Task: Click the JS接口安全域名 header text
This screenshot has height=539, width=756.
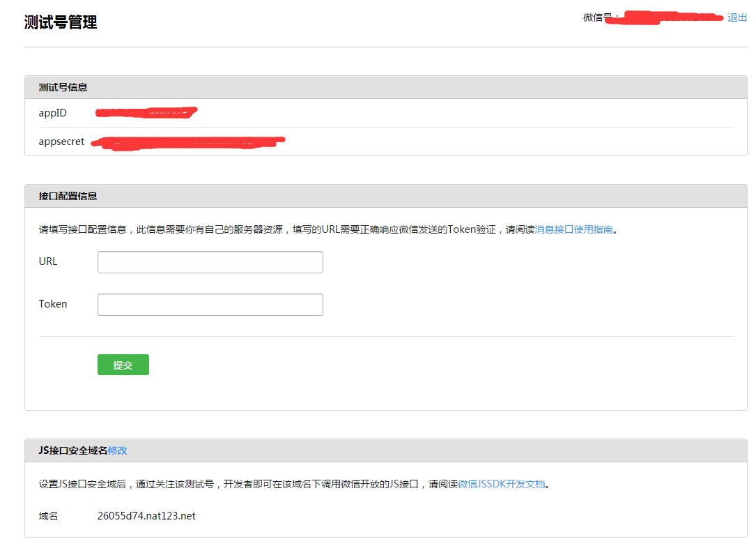Action: pyautogui.click(x=73, y=450)
